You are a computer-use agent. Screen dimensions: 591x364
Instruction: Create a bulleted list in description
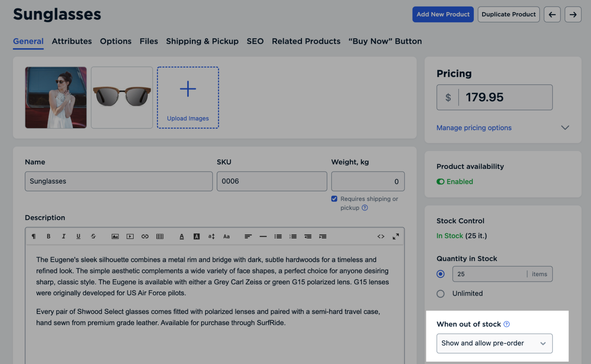(278, 236)
